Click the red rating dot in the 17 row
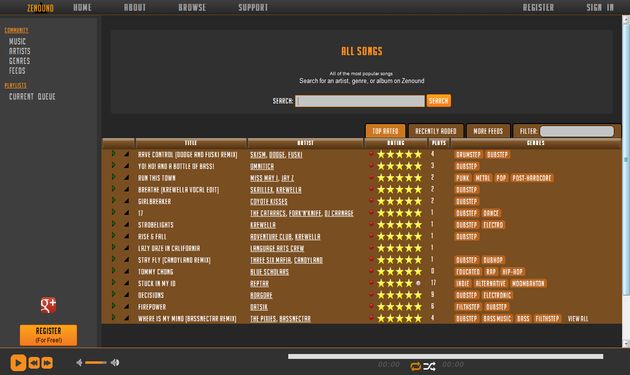Image resolution: width=630 pixels, height=375 pixels. [x=371, y=212]
